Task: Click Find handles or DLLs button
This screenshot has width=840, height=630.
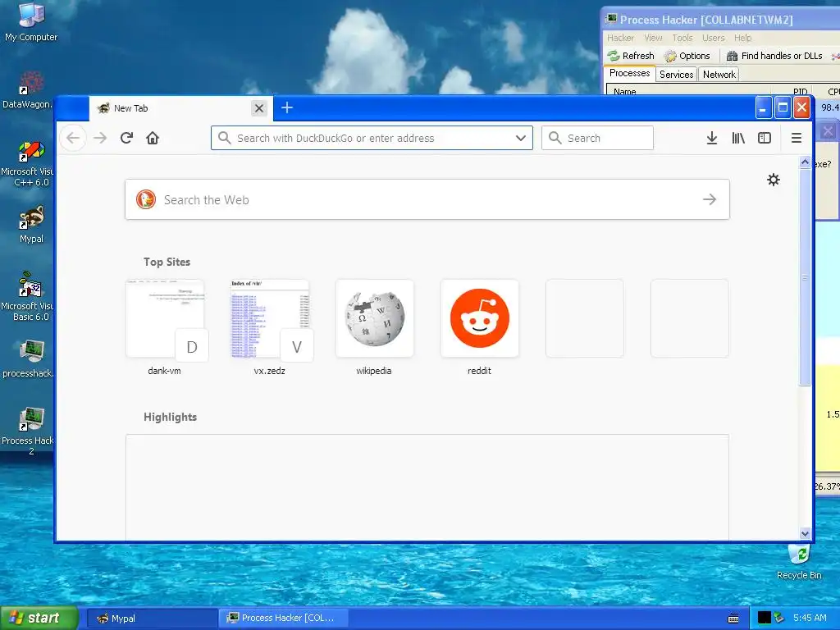Action: pos(774,56)
